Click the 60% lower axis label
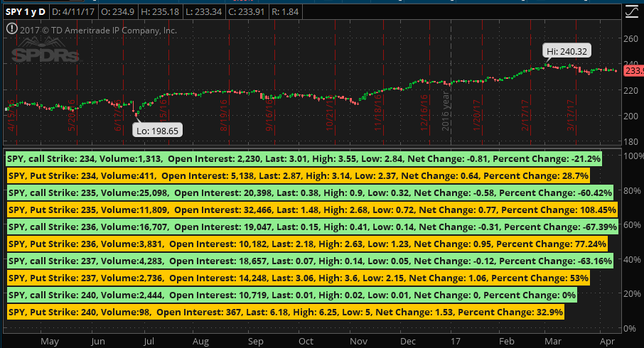Image resolution: width=644 pixels, height=348 pixels. pos(632,225)
